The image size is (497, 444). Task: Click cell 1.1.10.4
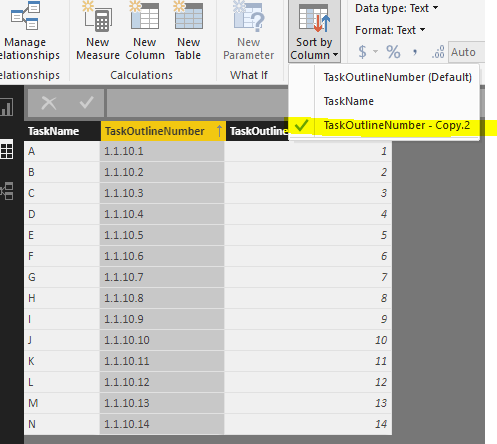click(x=162, y=214)
